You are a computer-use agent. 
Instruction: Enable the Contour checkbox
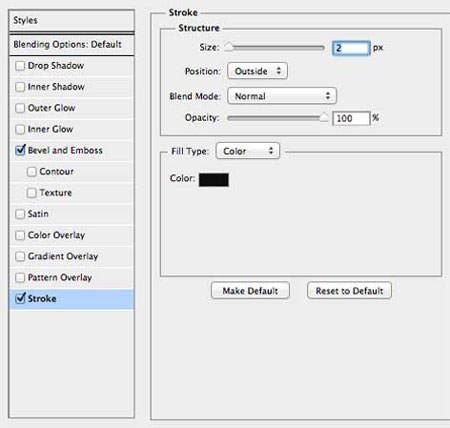tap(32, 172)
